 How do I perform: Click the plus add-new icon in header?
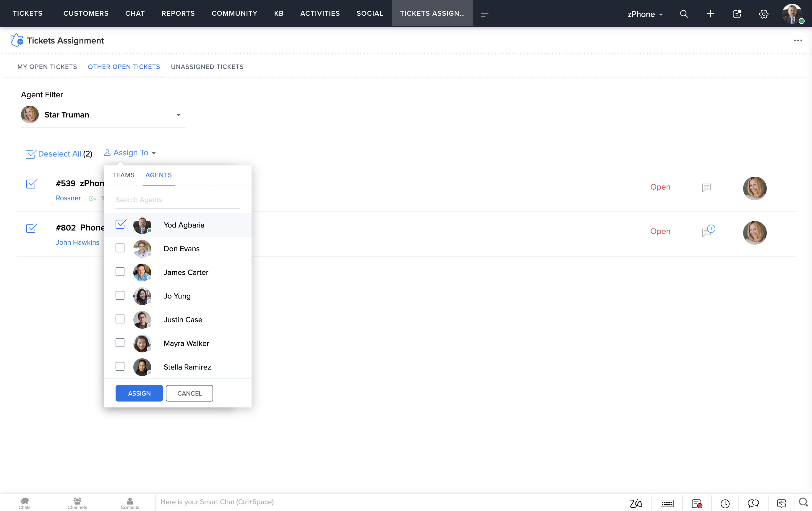[x=710, y=14]
